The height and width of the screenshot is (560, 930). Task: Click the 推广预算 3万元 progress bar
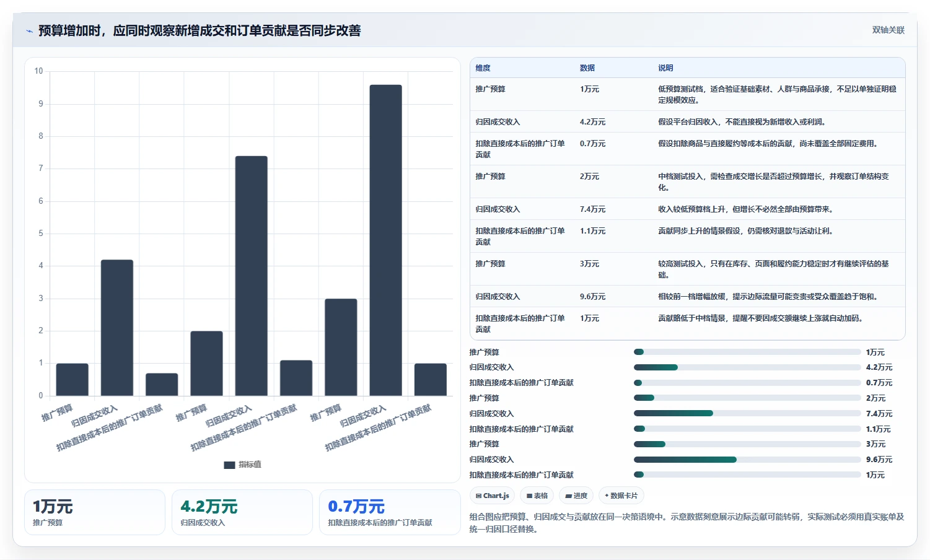[x=747, y=444]
